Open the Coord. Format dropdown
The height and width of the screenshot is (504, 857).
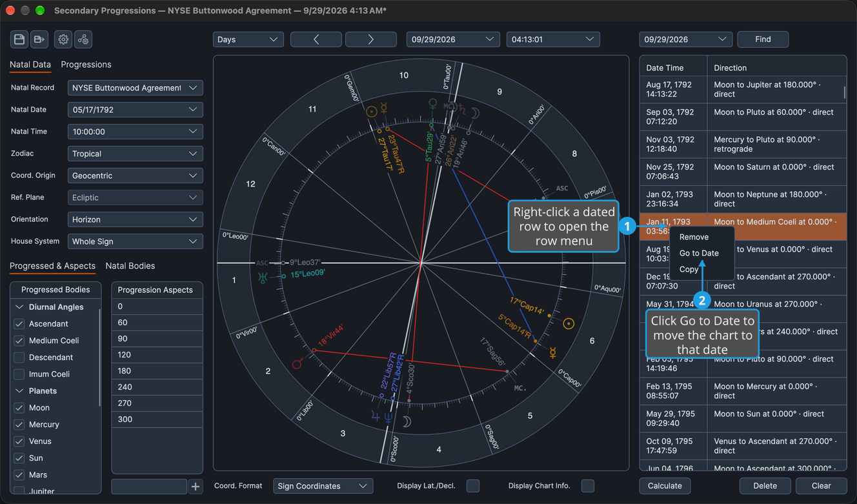click(323, 486)
